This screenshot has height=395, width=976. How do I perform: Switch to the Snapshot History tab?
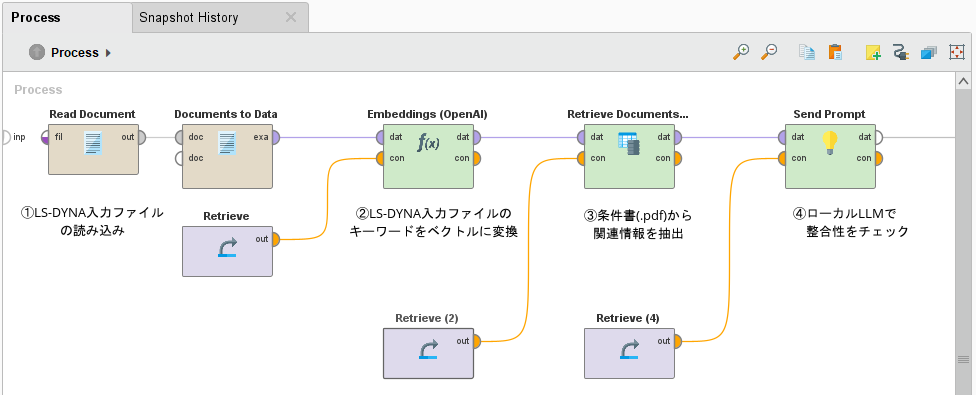[x=189, y=17]
